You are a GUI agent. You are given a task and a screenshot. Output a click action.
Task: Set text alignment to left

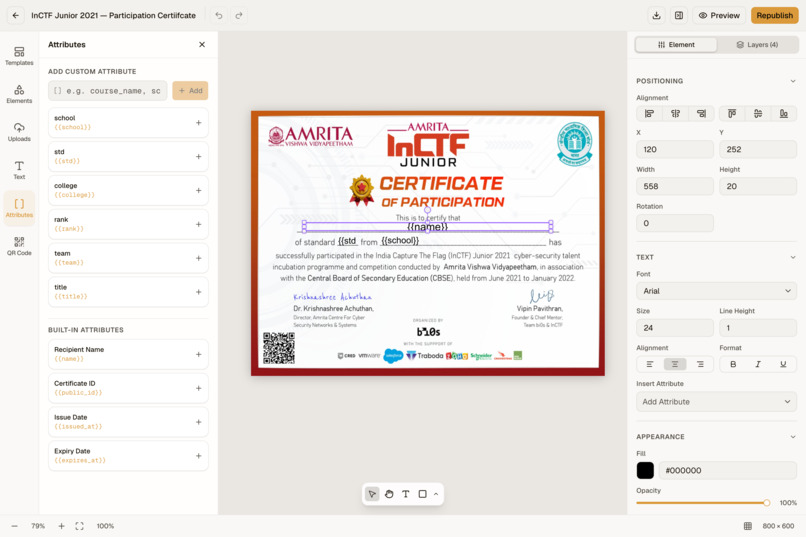650,364
